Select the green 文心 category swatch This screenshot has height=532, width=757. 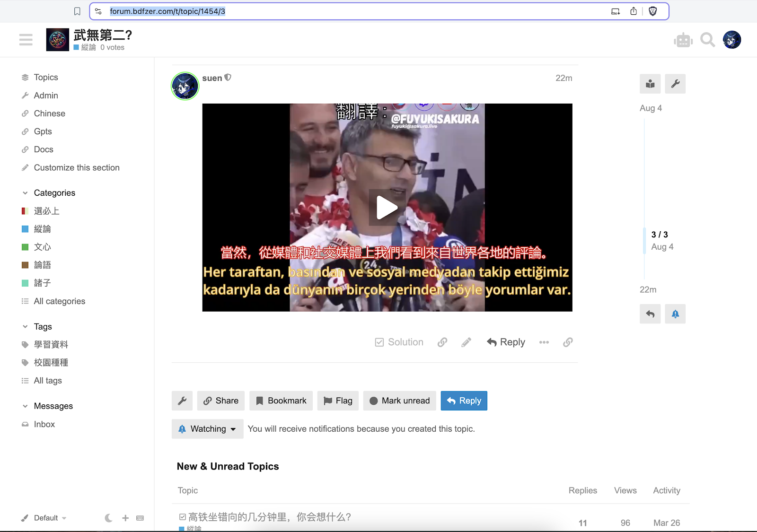(x=25, y=247)
